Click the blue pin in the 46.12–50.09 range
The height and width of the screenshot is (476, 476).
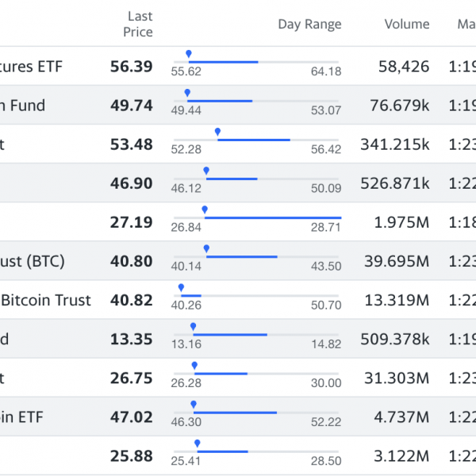tap(206, 171)
